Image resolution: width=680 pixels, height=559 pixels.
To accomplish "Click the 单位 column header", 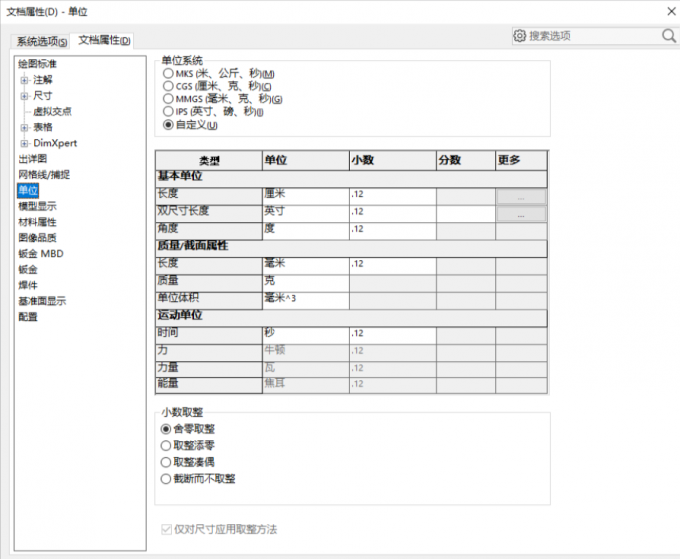I will [306, 160].
